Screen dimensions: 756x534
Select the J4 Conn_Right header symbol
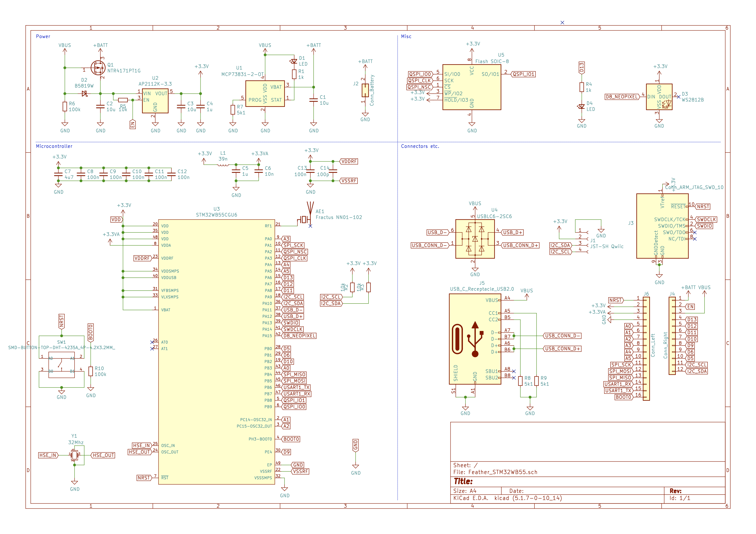[672, 336]
